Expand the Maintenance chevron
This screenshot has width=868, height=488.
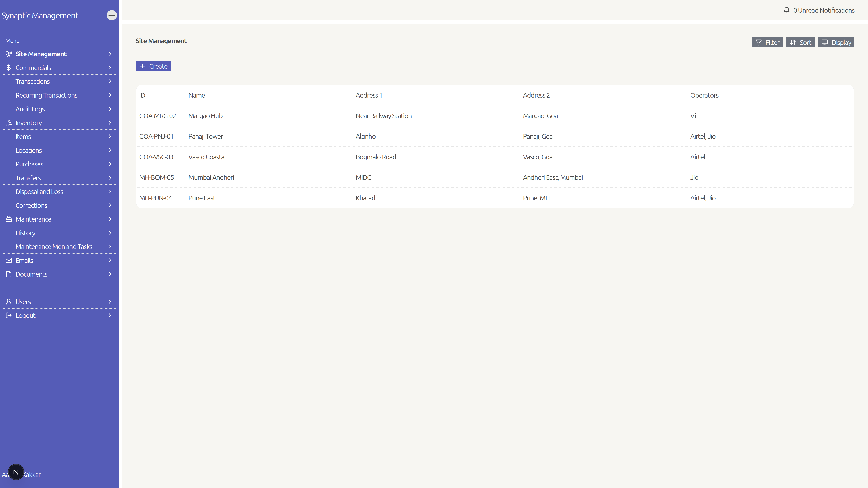tap(110, 219)
